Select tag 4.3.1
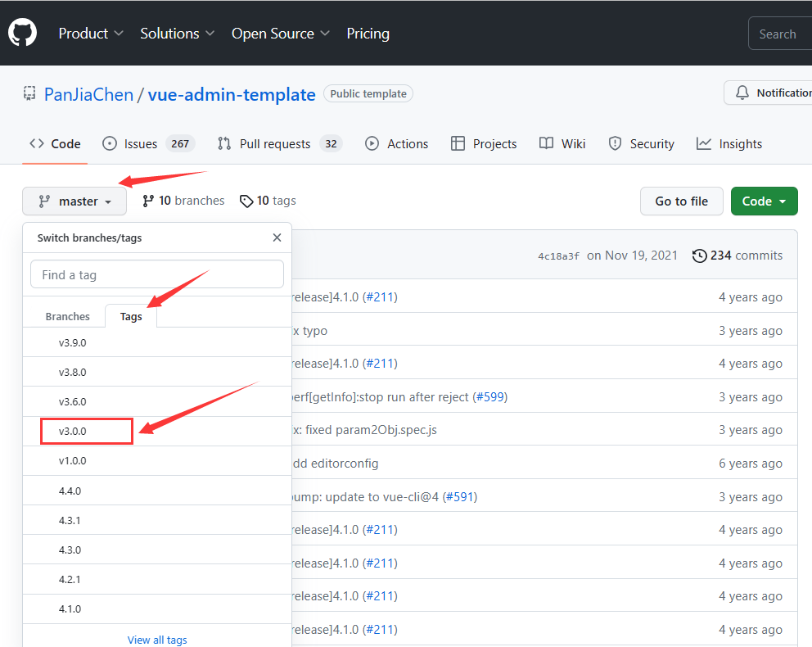Viewport: 812px width, 647px height. click(157, 520)
